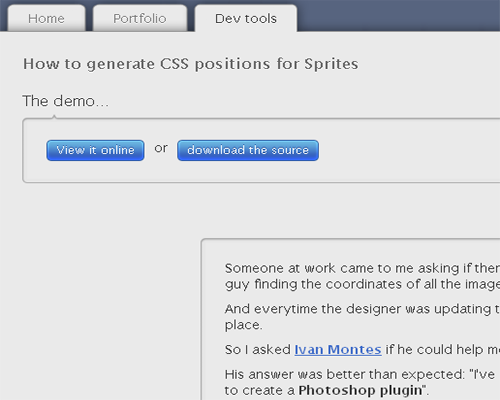Viewport: 500px width, 400px height.
Task: Click the download the source button
Action: [x=248, y=150]
